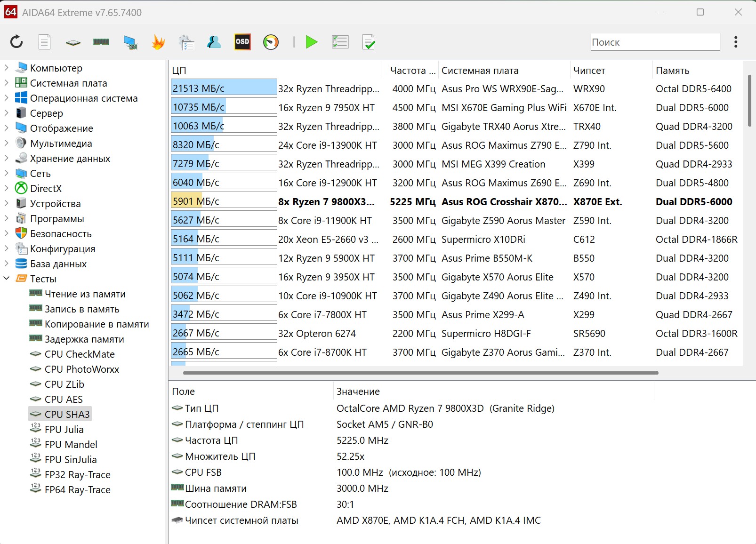
Task: Sort by the ЦП column header
Action: (275, 71)
